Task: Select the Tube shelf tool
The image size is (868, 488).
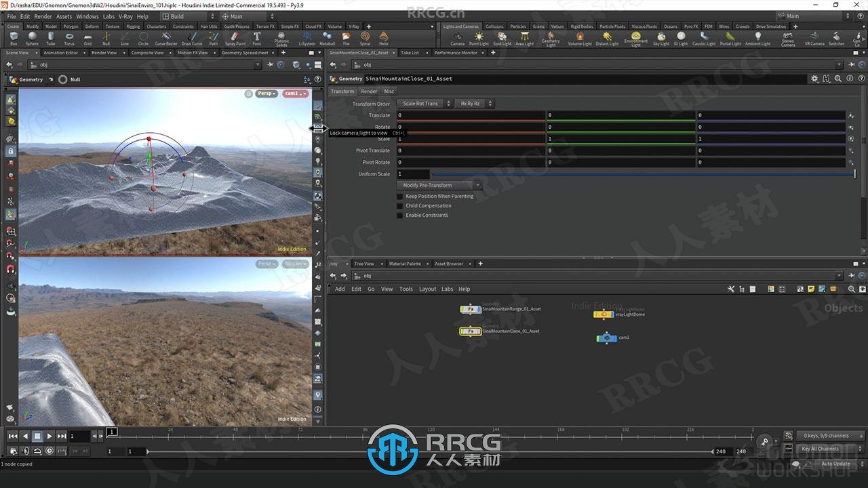Action: (51, 38)
